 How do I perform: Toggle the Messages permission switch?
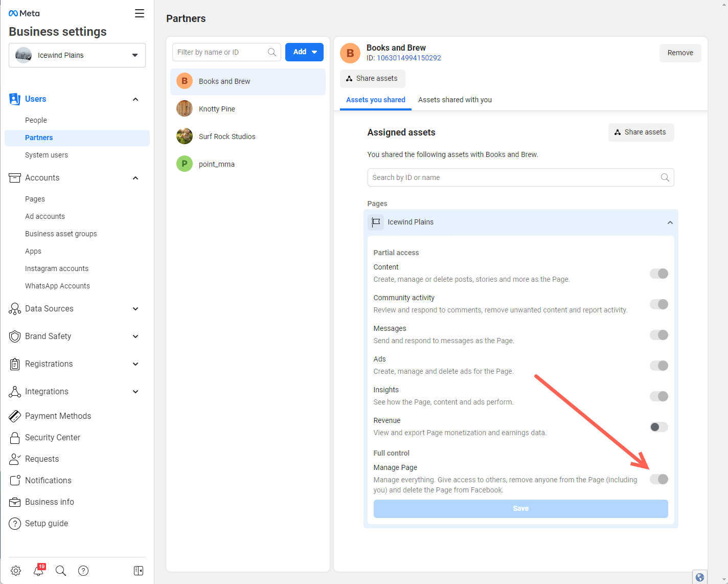[659, 335]
